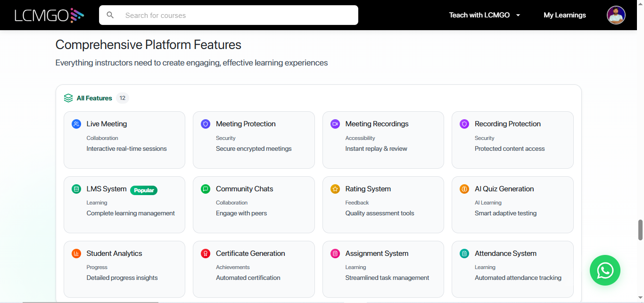Click the LCMGO logo
Screen dimensions: 644x303
(49, 15)
